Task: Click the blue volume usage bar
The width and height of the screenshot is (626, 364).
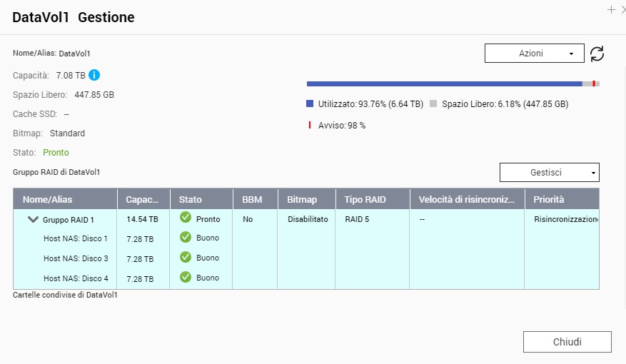Action: point(444,84)
